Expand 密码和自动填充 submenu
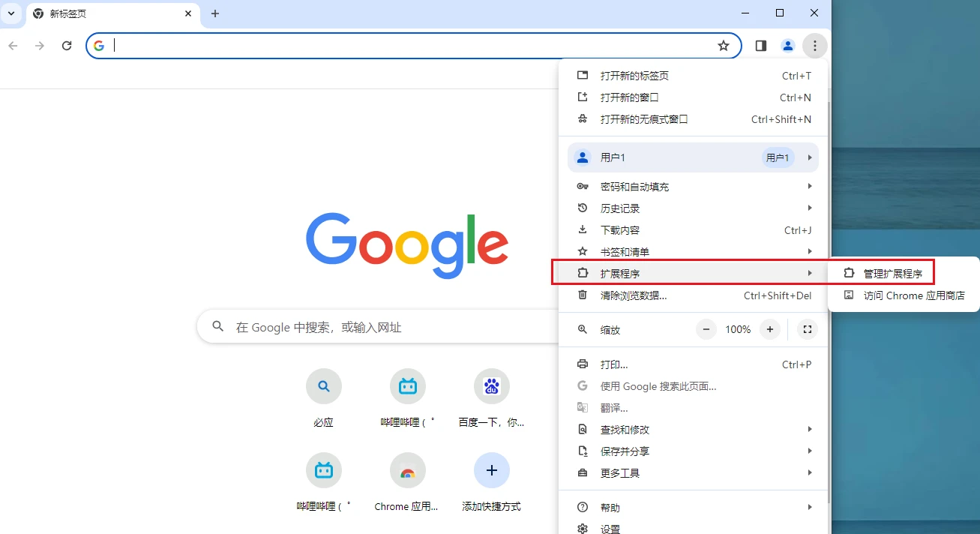980x534 pixels. (x=693, y=187)
